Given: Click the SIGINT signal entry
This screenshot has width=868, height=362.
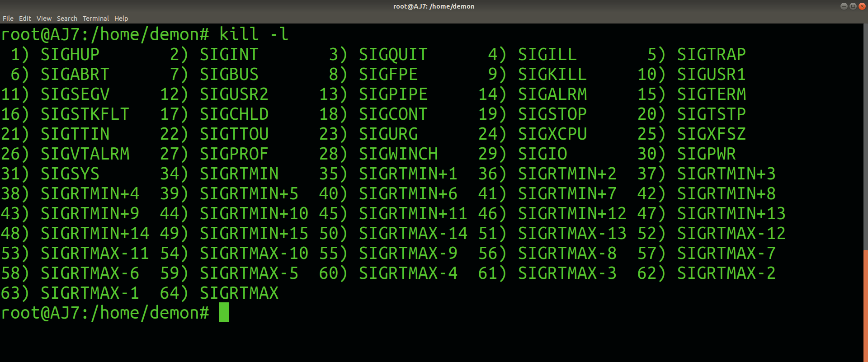Looking at the screenshot, I should tap(229, 54).
